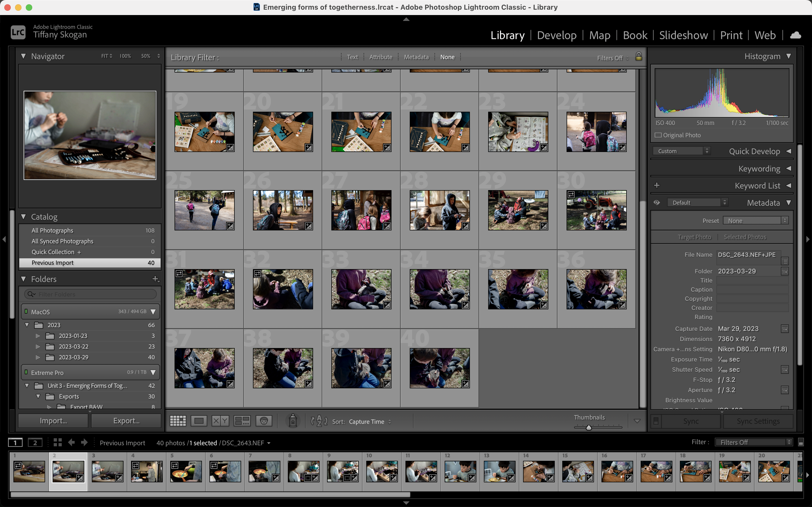Adjust the Thumbnails size slider
The width and height of the screenshot is (812, 507).
[x=588, y=427]
